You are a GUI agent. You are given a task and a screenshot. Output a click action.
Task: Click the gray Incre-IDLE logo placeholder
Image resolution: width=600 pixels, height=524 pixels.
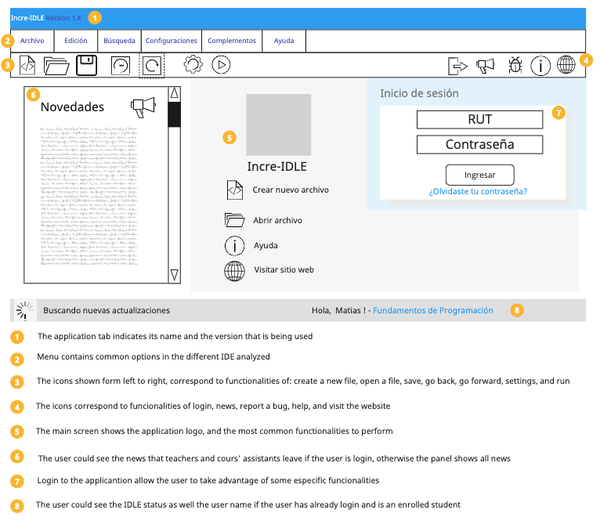pyautogui.click(x=279, y=125)
